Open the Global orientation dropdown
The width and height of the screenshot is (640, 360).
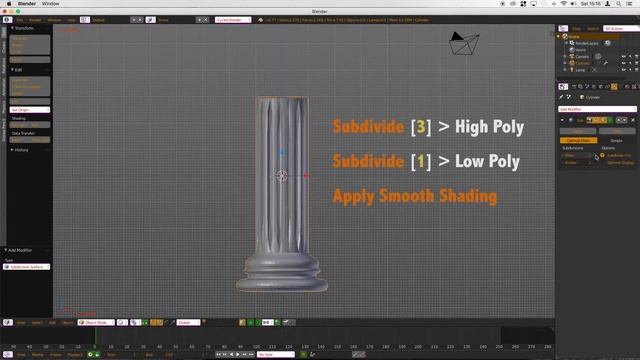(188, 322)
